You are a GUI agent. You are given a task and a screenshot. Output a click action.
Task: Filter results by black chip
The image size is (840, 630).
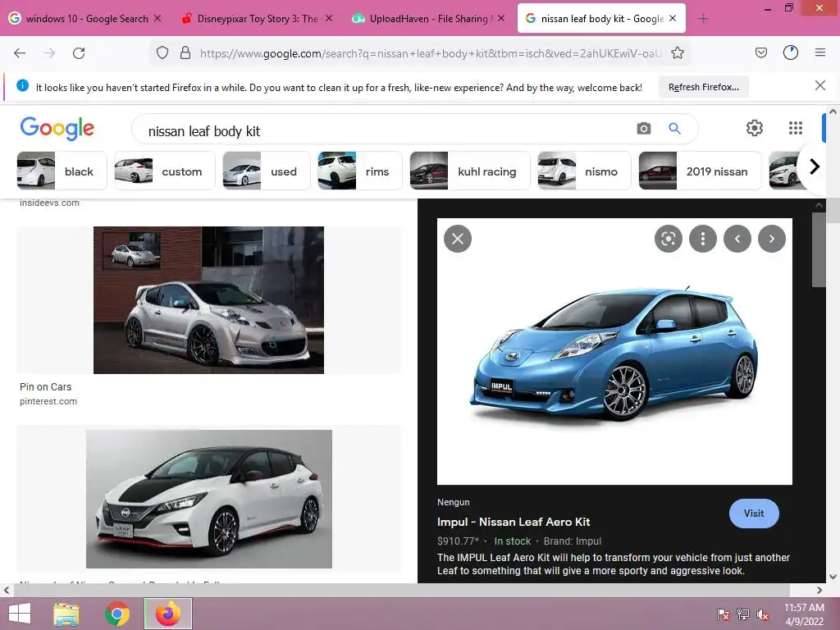click(x=62, y=171)
